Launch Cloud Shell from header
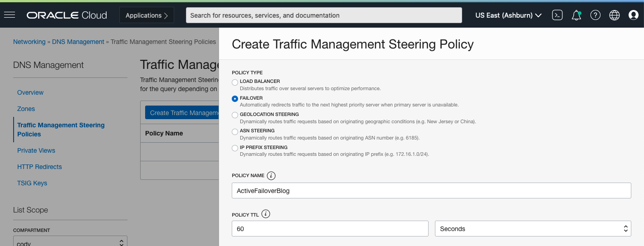This screenshot has height=246, width=644. coord(557,15)
